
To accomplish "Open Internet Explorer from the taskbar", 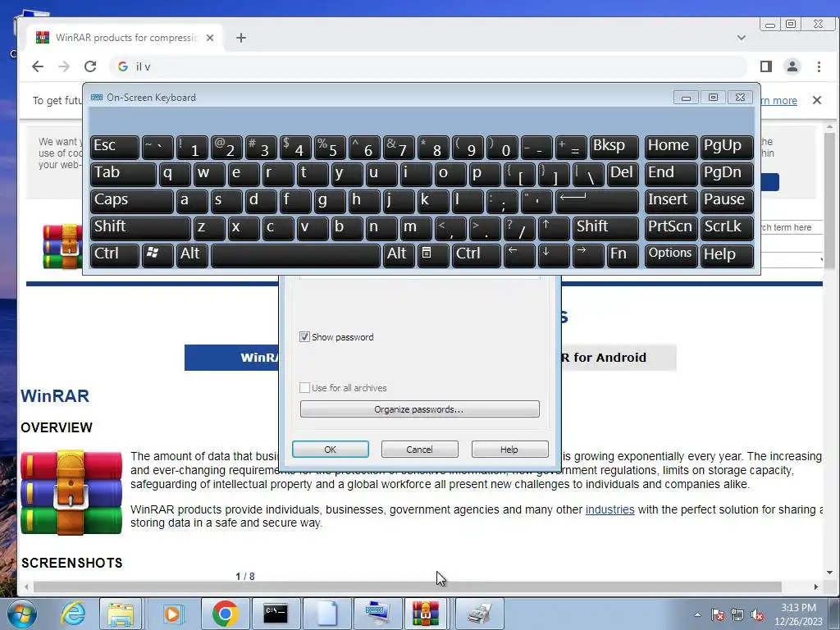I will (x=73, y=614).
